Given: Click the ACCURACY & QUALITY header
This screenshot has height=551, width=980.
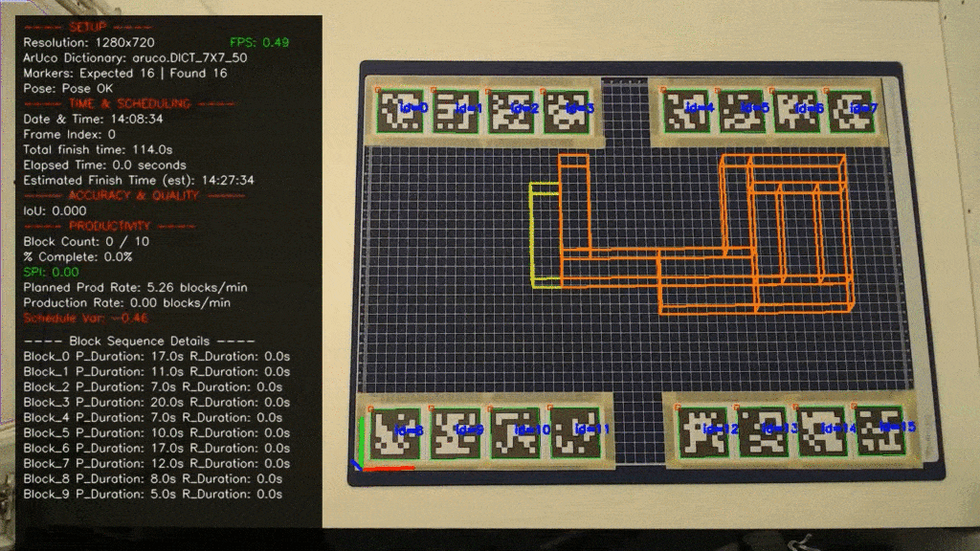Looking at the screenshot, I should 134,195.
